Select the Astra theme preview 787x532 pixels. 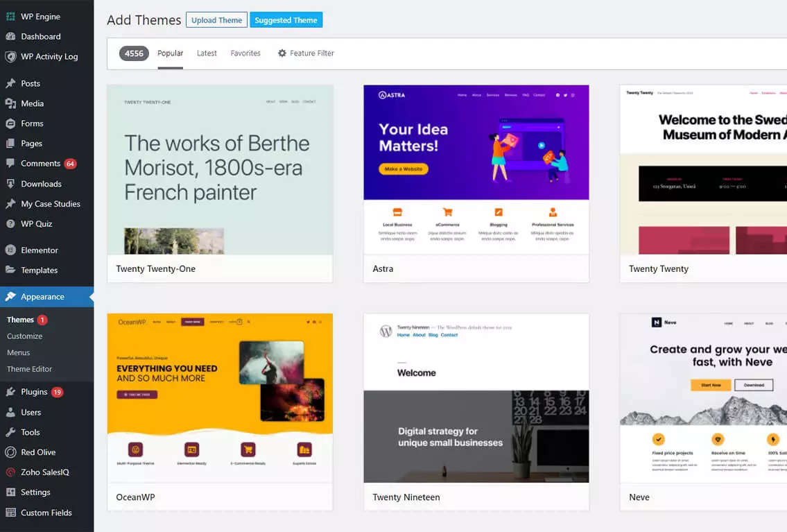[x=476, y=170]
